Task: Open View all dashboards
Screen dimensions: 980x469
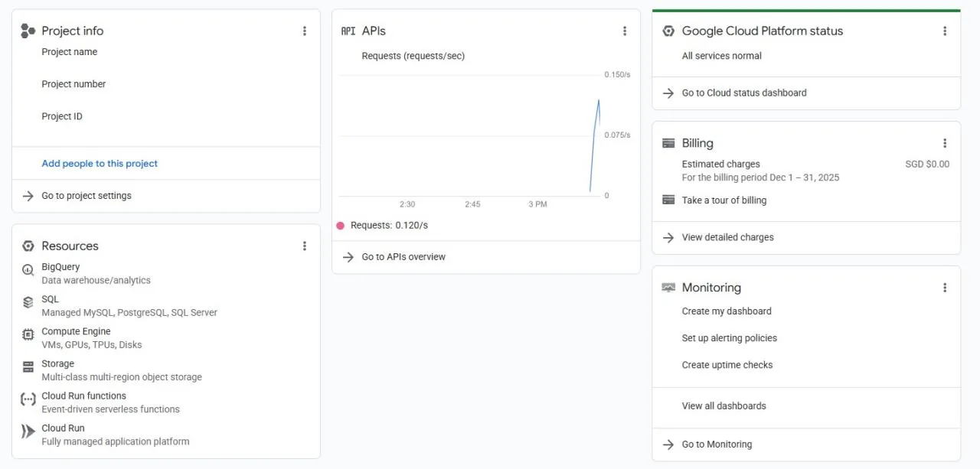Action: (724, 406)
